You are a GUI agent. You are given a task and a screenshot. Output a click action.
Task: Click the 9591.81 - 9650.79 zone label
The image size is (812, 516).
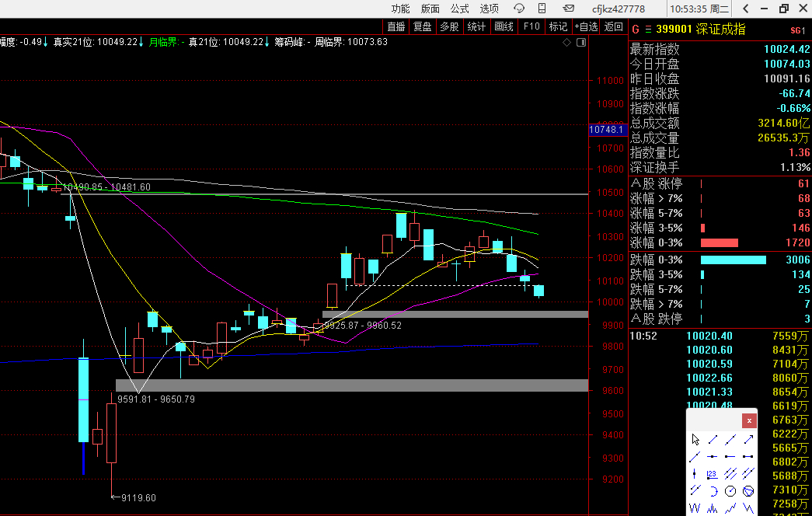(x=156, y=399)
